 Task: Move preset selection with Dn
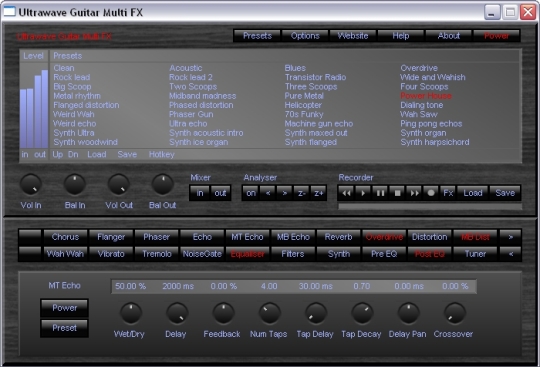pyautogui.click(x=73, y=155)
